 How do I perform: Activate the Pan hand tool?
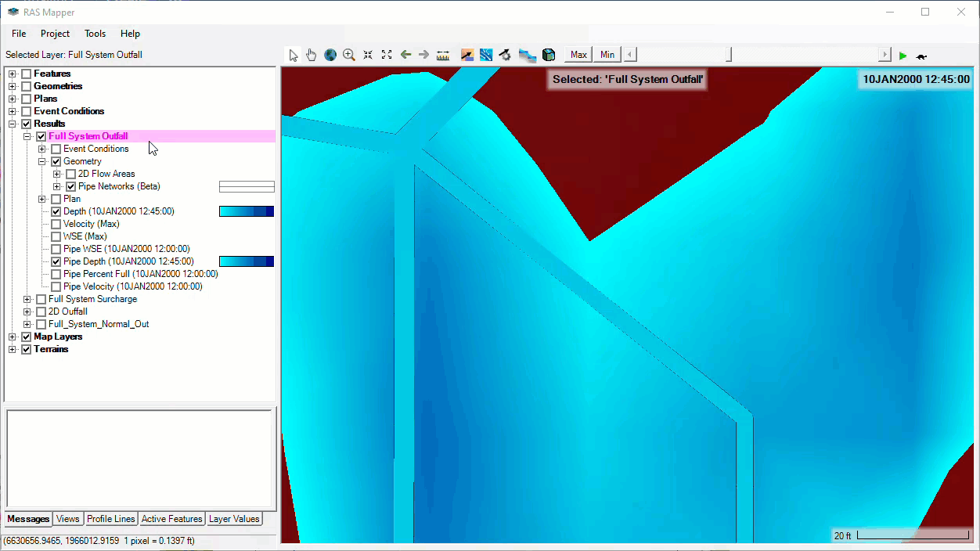click(312, 55)
